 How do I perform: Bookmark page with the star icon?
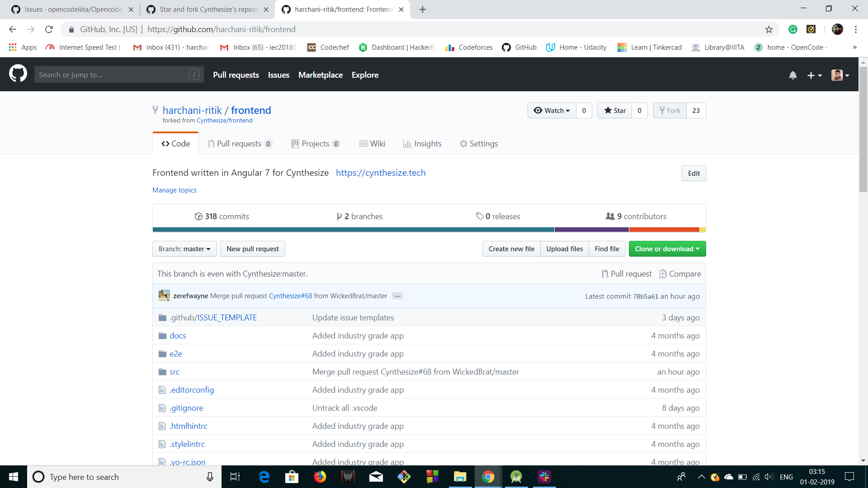tap(769, 29)
